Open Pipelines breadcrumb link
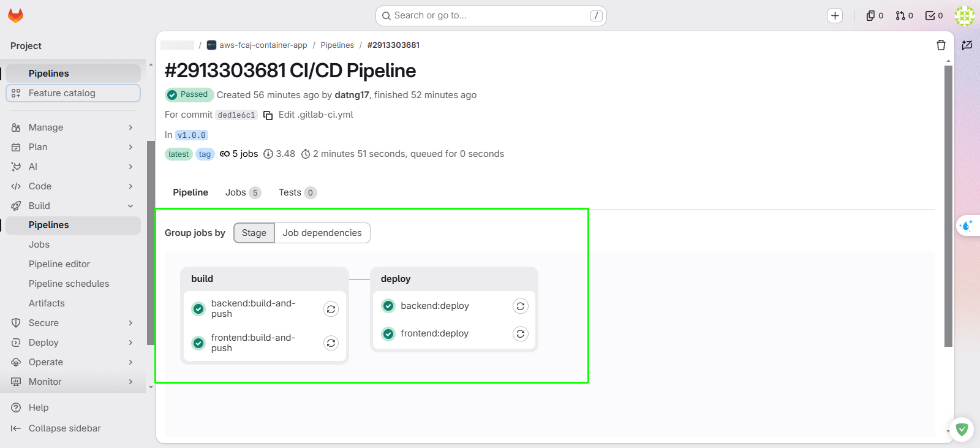Screen dimensions: 980x448 tap(337, 45)
